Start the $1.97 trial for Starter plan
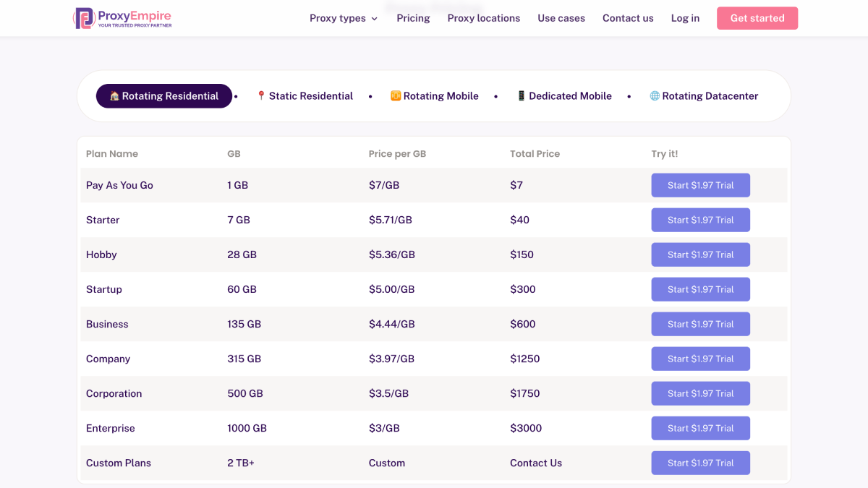The width and height of the screenshot is (868, 488). (x=700, y=220)
